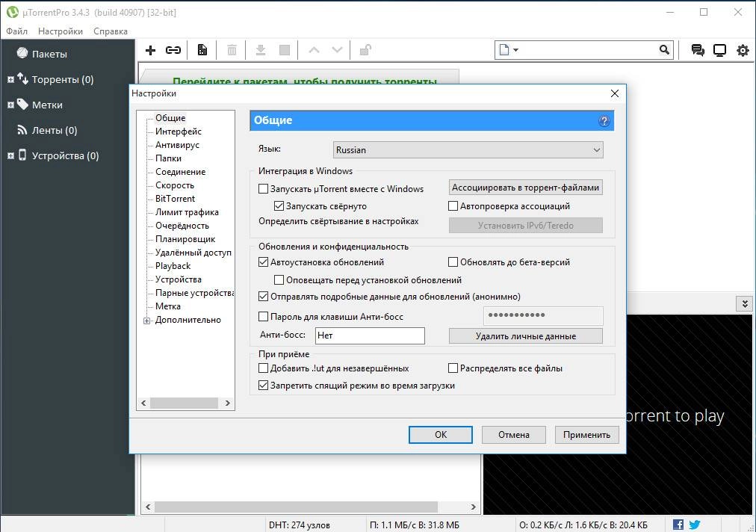This screenshot has width=756, height=532.
Task: Click inside the Анти-босс input field
Action: coord(369,335)
